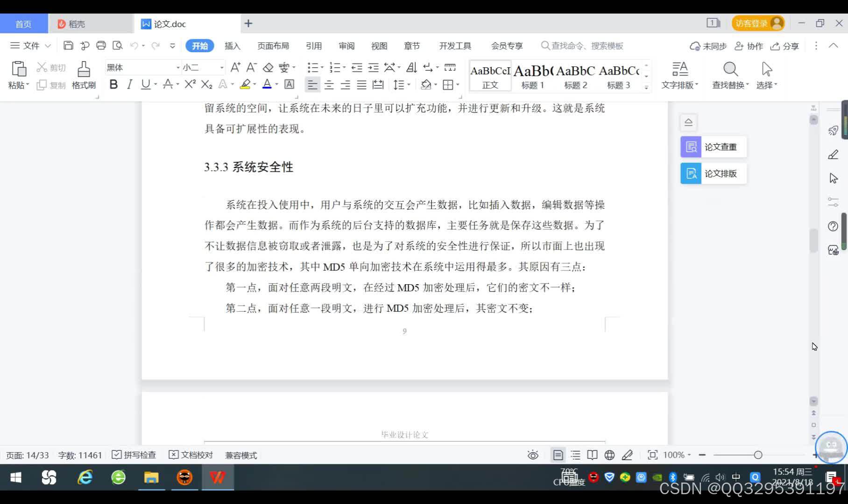Screen dimensions: 848x504
Task: Set left text alignment
Action: click(x=312, y=85)
